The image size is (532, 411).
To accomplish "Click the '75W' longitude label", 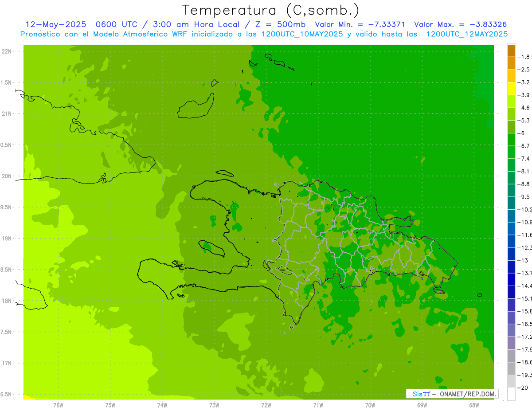I will click(110, 405).
